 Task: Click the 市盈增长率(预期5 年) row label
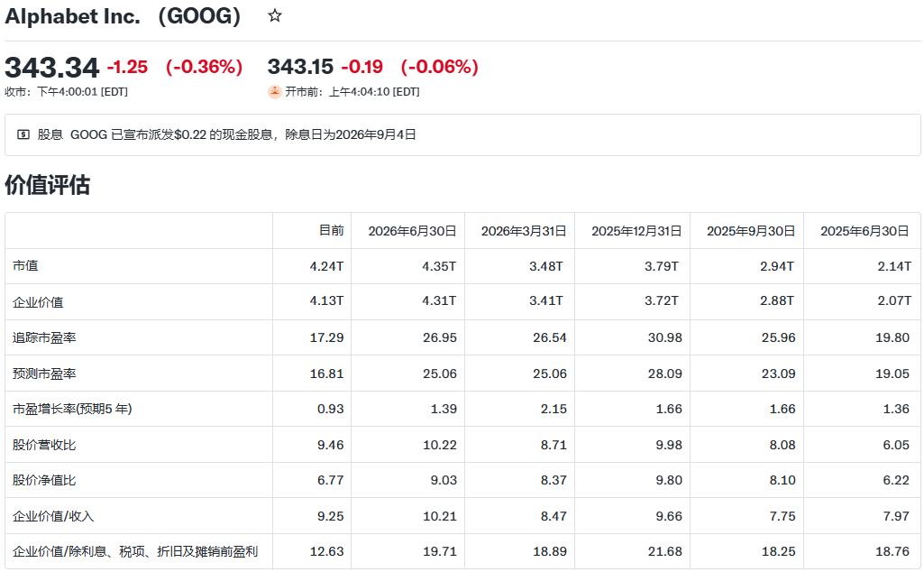72,409
